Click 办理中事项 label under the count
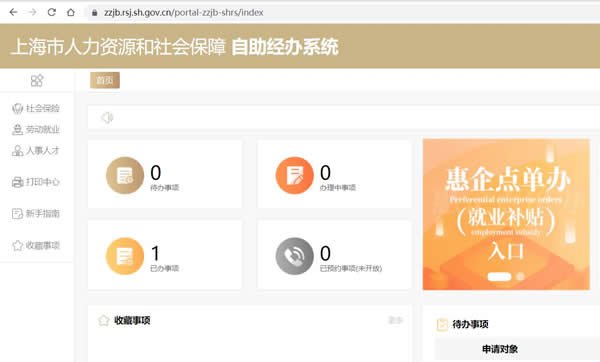Viewport: 600px width, 362px height. coord(338,188)
